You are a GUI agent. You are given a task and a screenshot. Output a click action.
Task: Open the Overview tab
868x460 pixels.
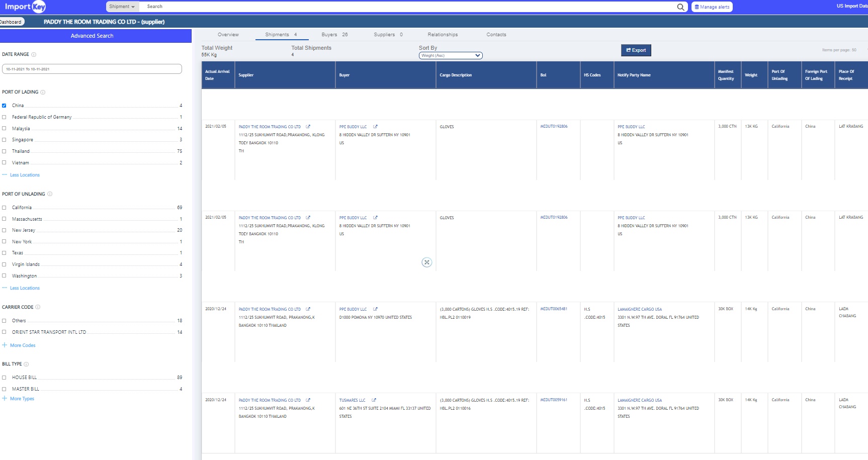point(228,35)
